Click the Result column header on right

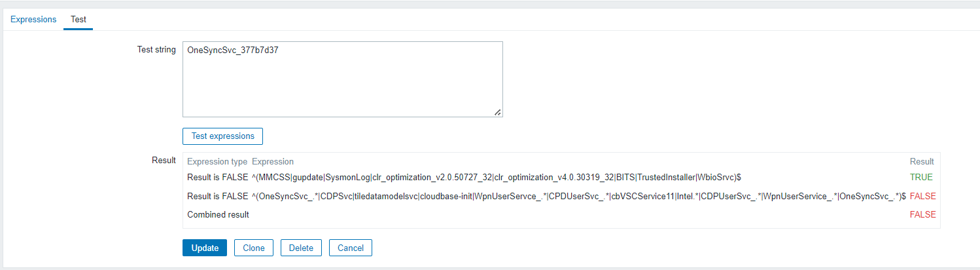click(922, 161)
